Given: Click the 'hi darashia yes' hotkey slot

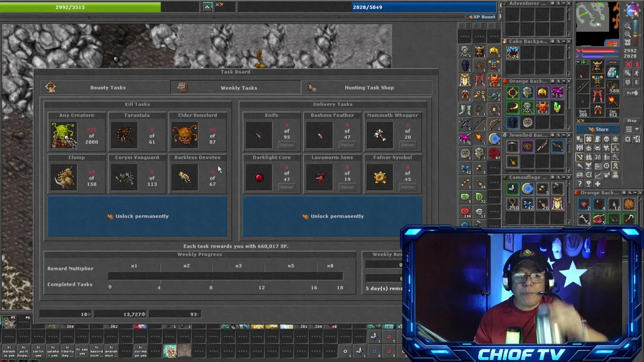Looking at the screenshot, I should pos(9,351).
